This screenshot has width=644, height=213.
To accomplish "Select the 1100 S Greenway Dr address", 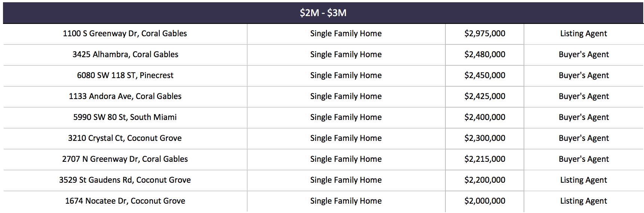I will (125, 34).
